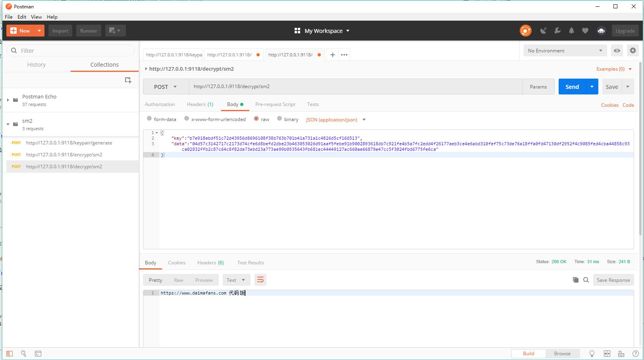Choose the binary body option

[280, 119]
